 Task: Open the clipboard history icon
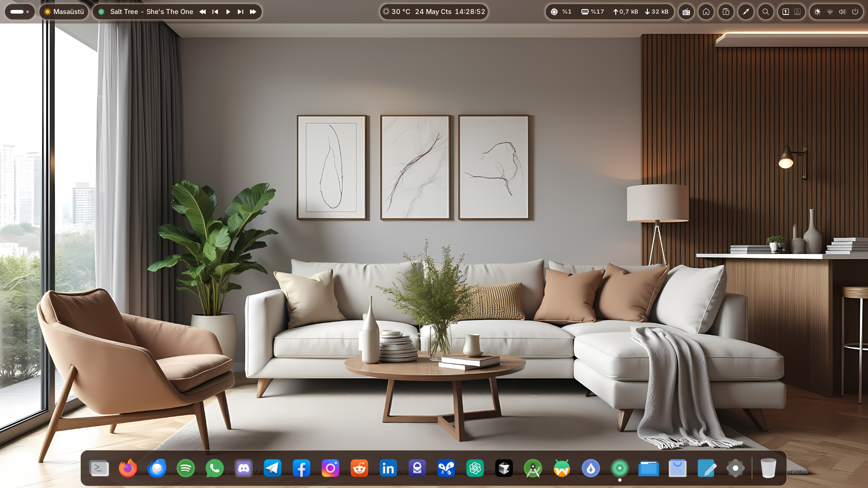coord(726,12)
